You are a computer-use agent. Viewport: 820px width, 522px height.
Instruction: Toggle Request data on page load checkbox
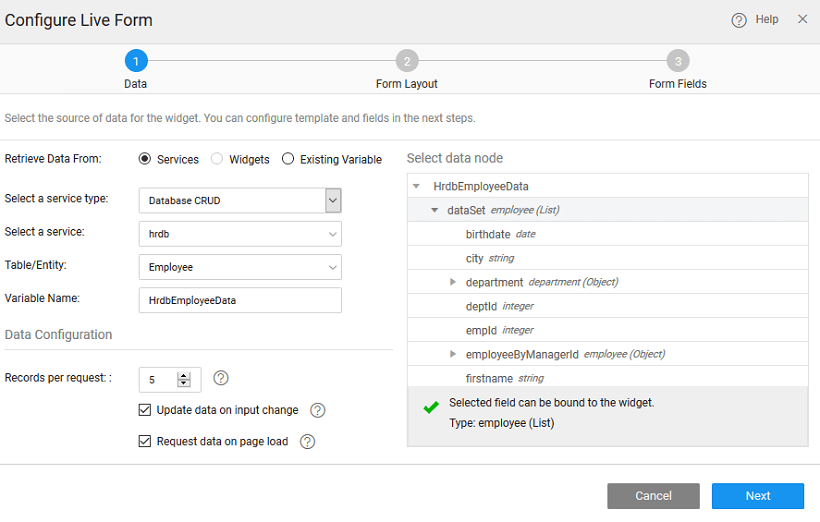[x=145, y=442]
